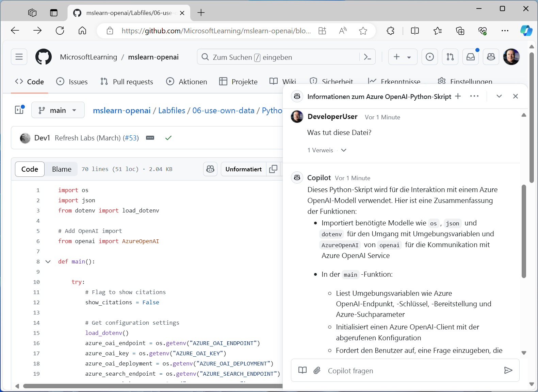Viewport: 538px width, 392px height.
Task: Go to the browser home page
Action: 82,31
